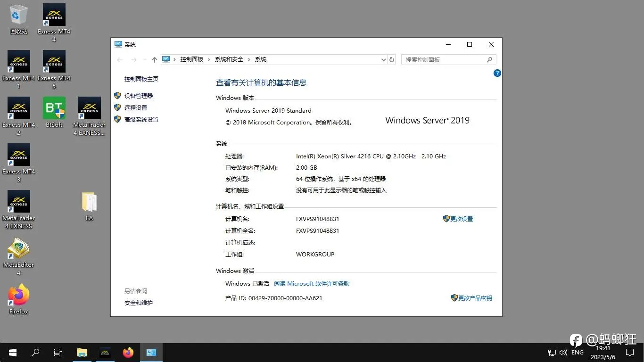Open 高级系统设置 from the sidebar
Screen dimensions: 644x362
(141, 119)
